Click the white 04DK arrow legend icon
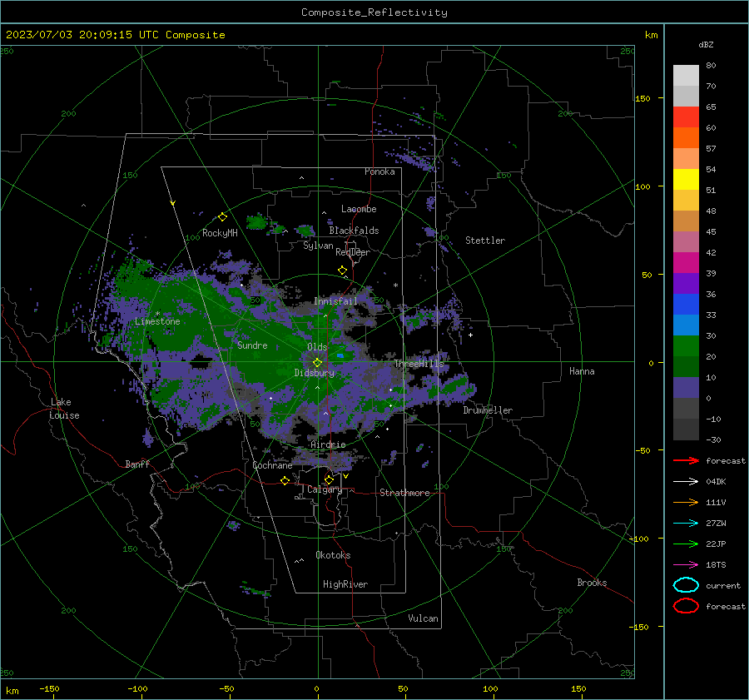Viewport: 749px width, 700px height. (686, 481)
